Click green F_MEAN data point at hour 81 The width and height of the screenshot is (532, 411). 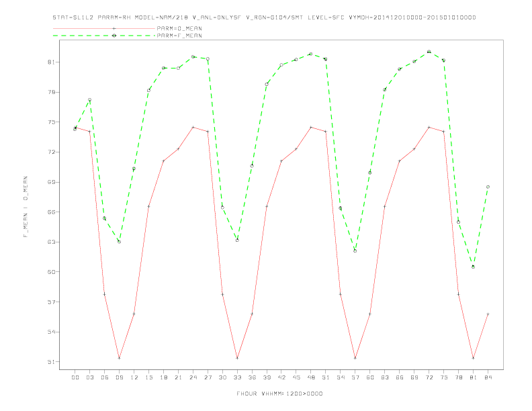[474, 267]
